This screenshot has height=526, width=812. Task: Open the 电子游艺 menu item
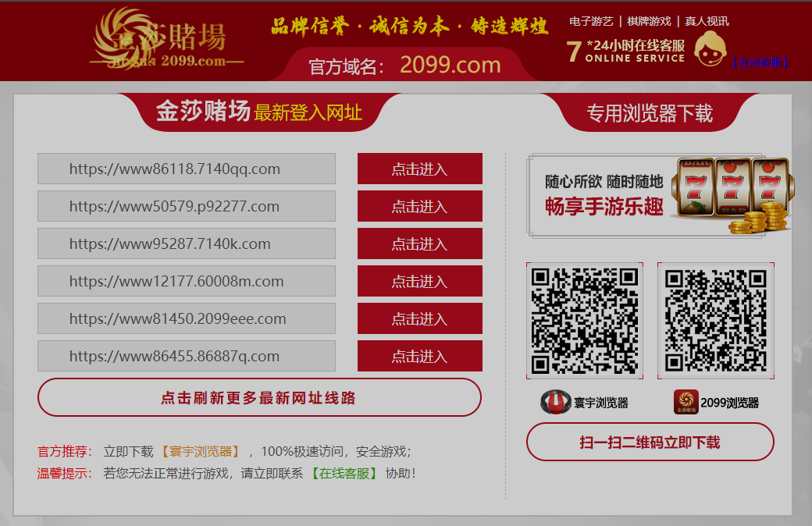click(591, 21)
